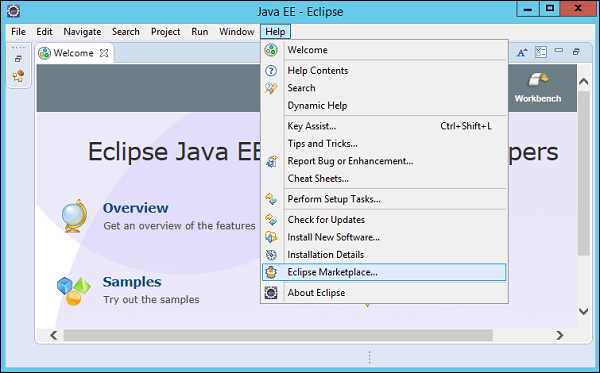This screenshot has width=600, height=373.
Task: Choose Help Contents menu entry
Action: [x=384, y=70]
